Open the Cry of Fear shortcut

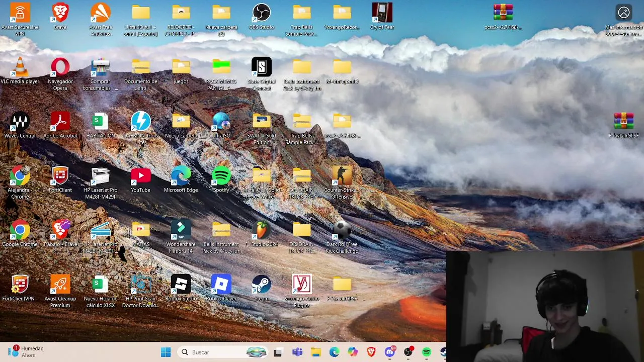tap(382, 17)
